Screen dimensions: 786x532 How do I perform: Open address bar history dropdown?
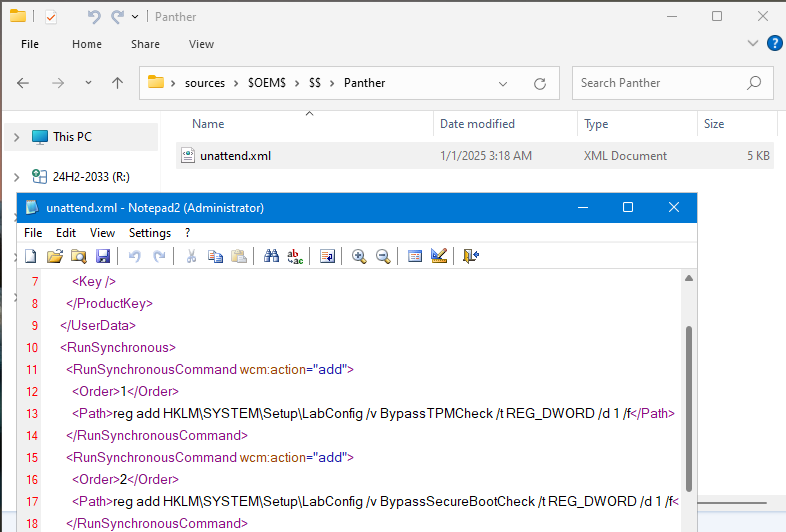pyautogui.click(x=503, y=84)
